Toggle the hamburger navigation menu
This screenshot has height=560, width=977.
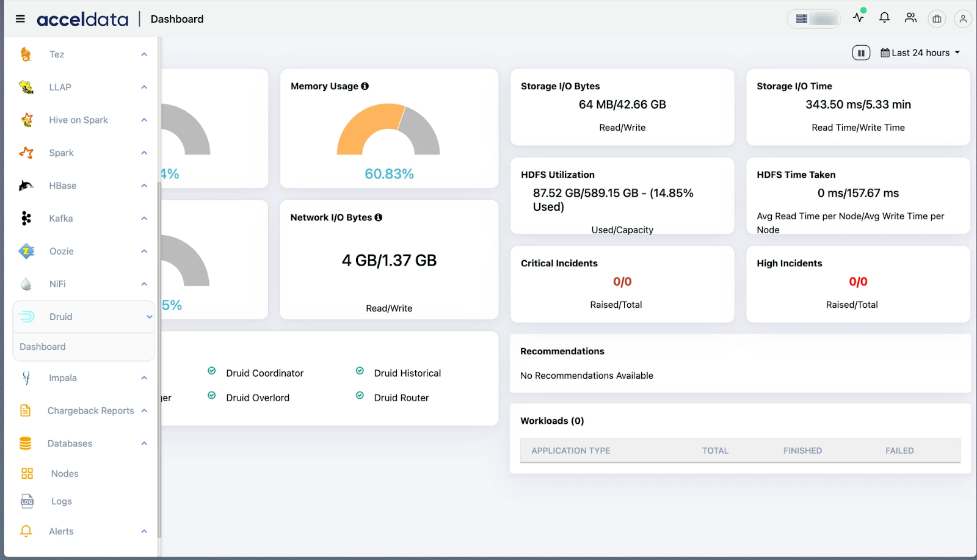(20, 19)
